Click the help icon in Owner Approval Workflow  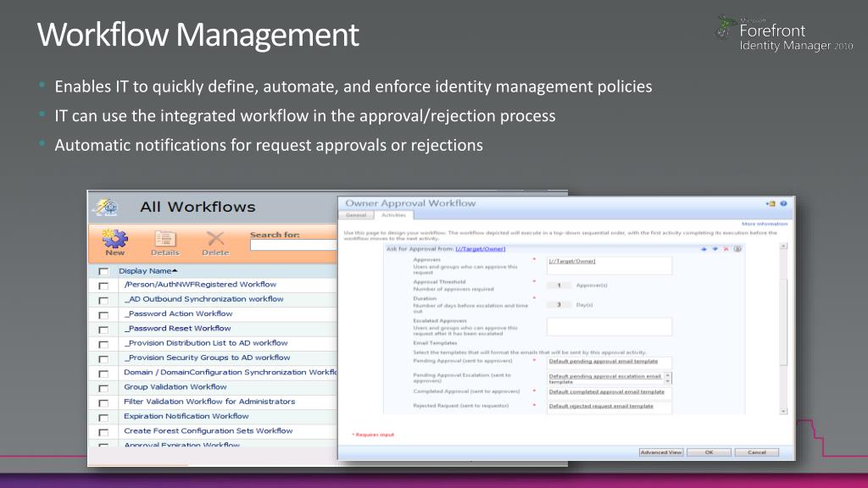(x=783, y=203)
